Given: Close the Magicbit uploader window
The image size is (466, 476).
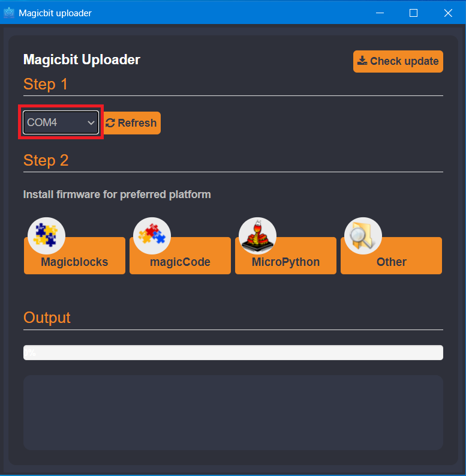Looking at the screenshot, I should pyautogui.click(x=448, y=13).
